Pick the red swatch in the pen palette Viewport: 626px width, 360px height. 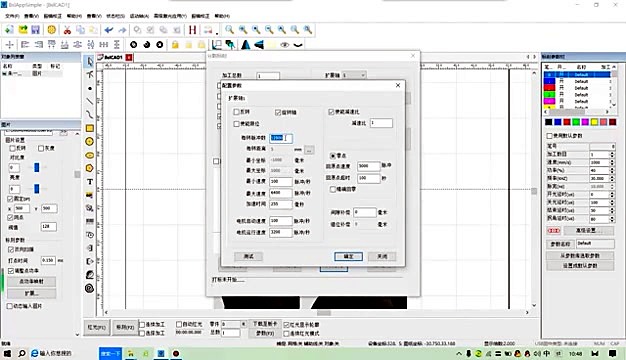pos(567,122)
